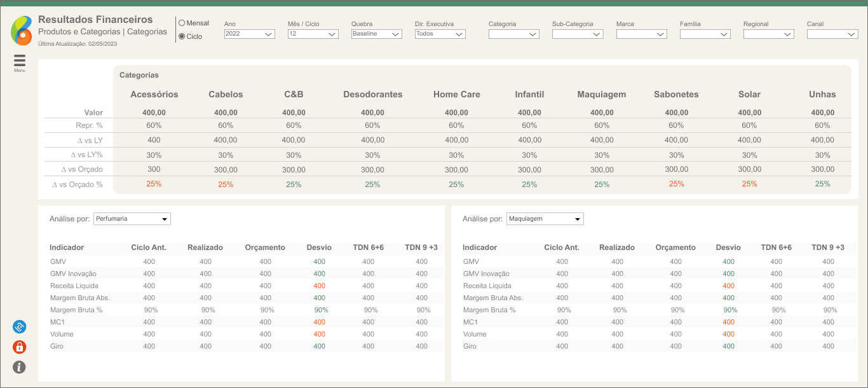Open the Quebra Baseline dropdown
The height and width of the screenshot is (388, 868).
tap(376, 34)
